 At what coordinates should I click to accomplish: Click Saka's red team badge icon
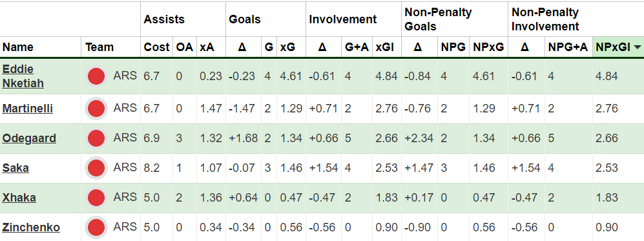pos(96,168)
